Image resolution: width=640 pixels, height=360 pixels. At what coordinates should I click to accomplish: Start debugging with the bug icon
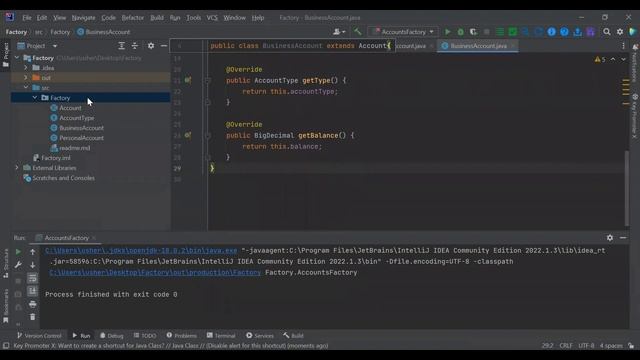click(460, 32)
